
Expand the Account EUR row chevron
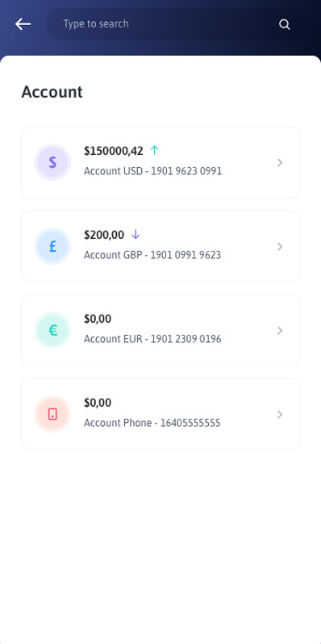[280, 330]
